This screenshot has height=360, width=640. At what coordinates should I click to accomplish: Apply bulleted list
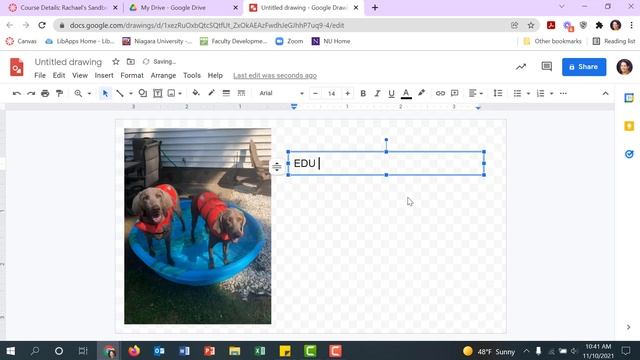[518, 93]
